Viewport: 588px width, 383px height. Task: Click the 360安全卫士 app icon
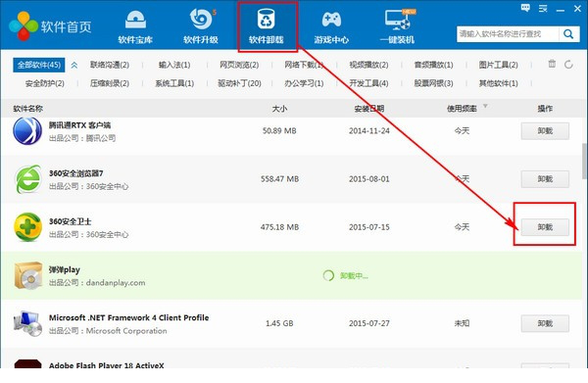tap(27, 227)
